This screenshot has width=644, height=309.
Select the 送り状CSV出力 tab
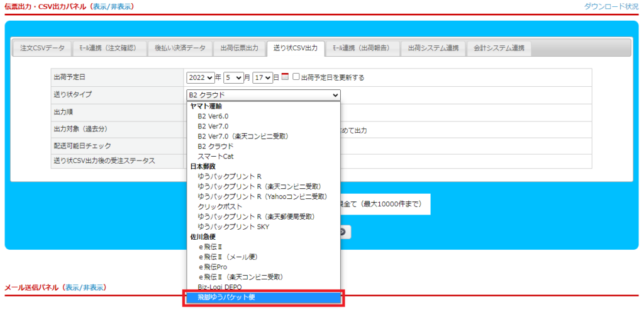[x=296, y=48]
